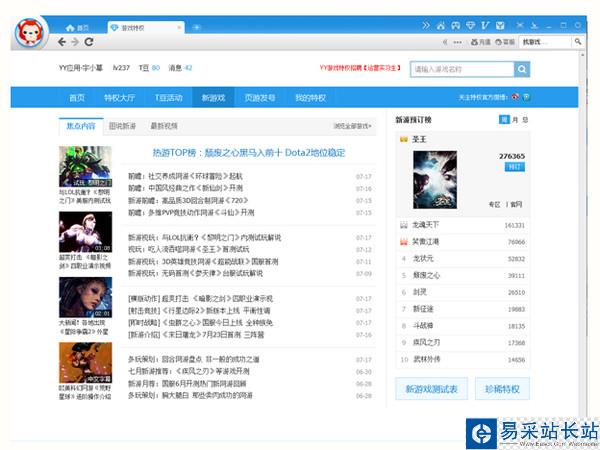
Task: Open the 中文字幕 video thumbnail
Action: [85, 362]
